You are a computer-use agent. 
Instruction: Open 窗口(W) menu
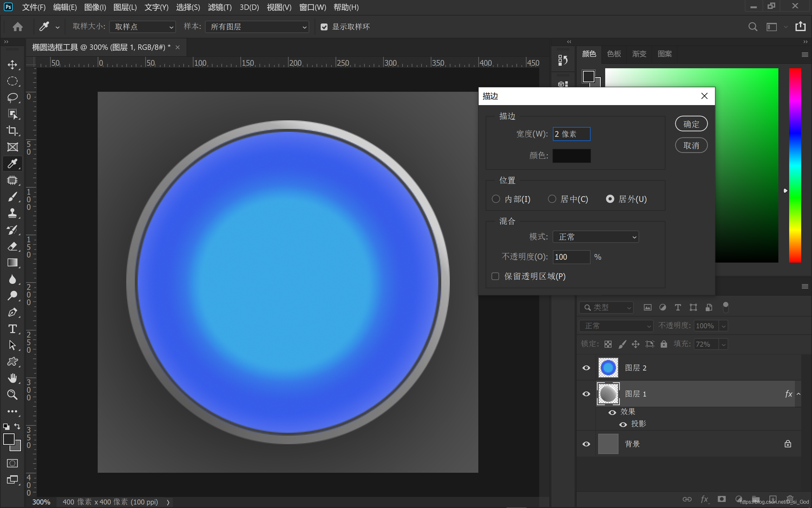click(313, 7)
